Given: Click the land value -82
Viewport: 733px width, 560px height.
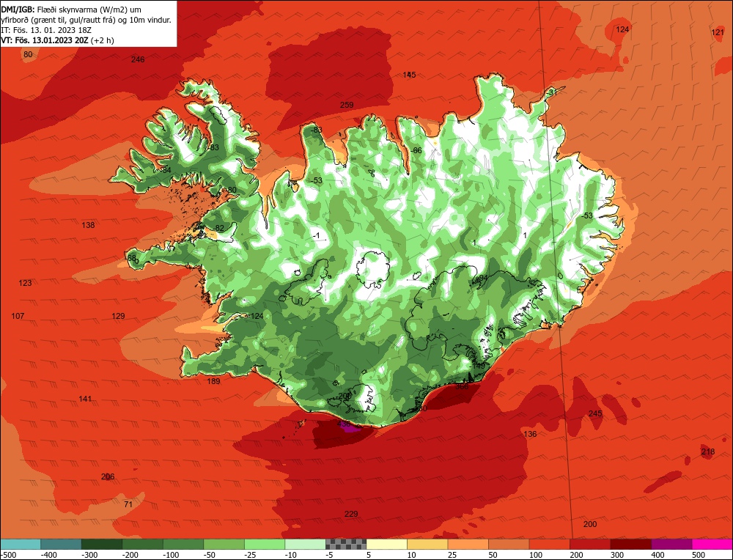Looking at the screenshot, I should (218, 228).
